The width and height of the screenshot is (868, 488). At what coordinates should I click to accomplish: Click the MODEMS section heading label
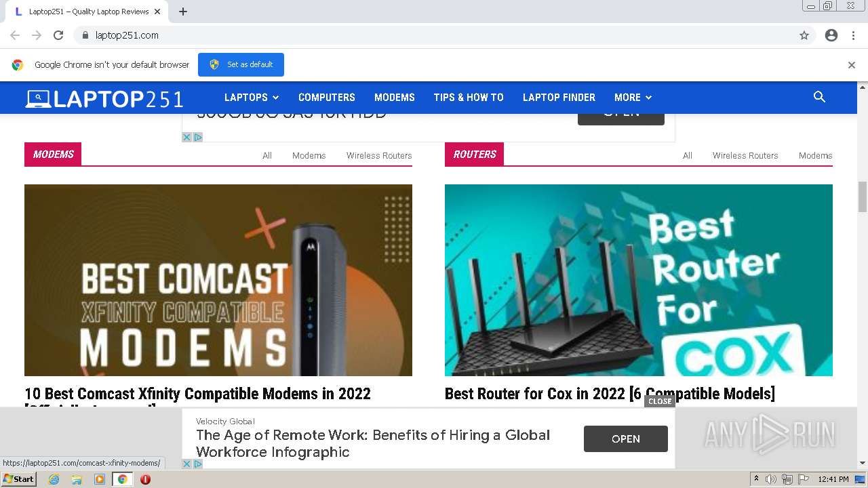pos(53,154)
